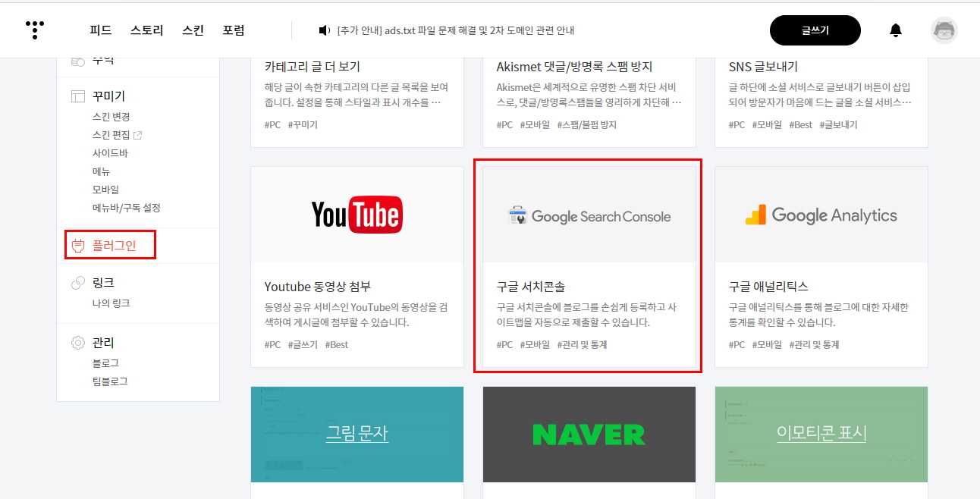
Task: Click the profile avatar image
Action: tap(944, 30)
